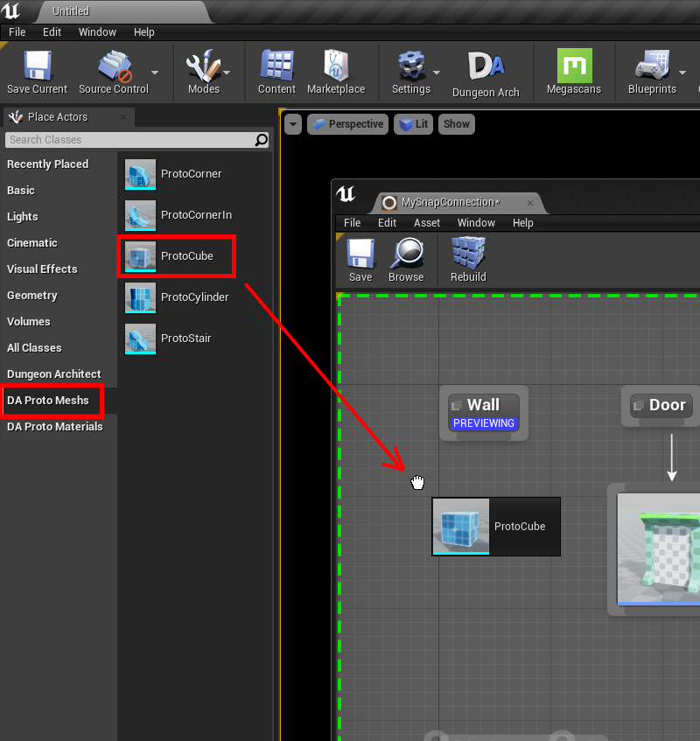The height and width of the screenshot is (741, 700).
Task: Launch the Dungeon Arch toolbar icon
Action: tap(486, 66)
